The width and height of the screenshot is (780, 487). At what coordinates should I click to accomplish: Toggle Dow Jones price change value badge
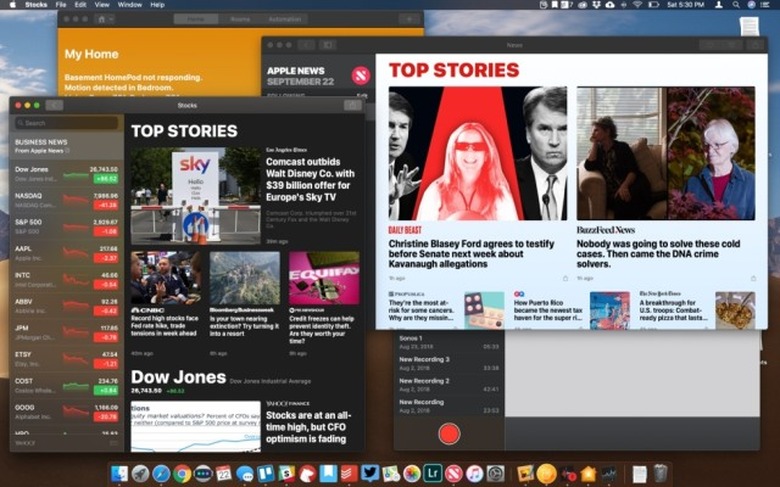104,178
